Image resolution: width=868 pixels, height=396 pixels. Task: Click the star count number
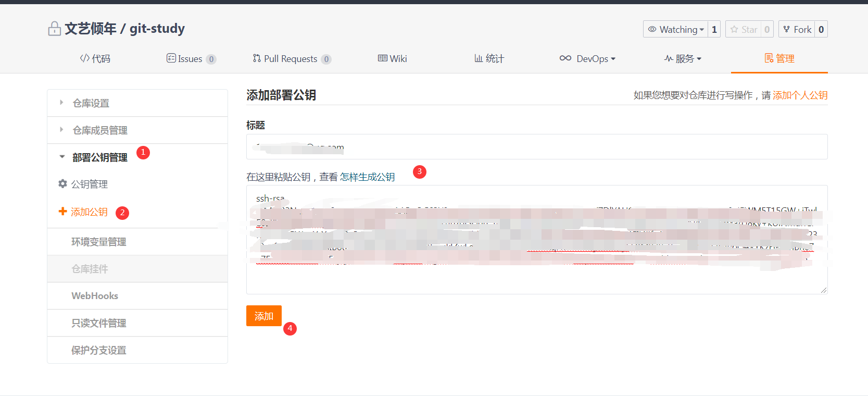pos(767,29)
